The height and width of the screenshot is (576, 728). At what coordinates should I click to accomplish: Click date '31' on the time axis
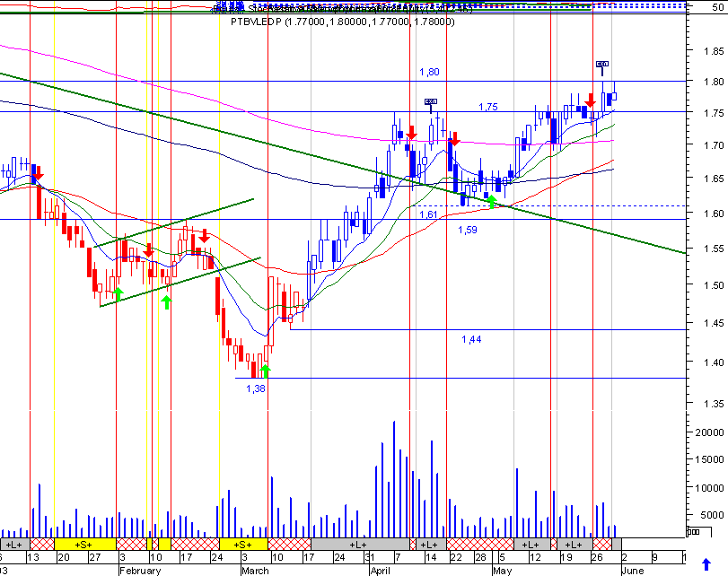pos(370,557)
